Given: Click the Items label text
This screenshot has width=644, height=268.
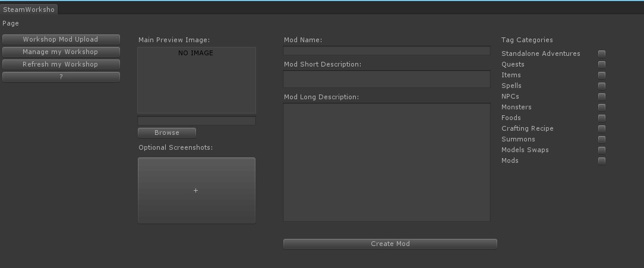Looking at the screenshot, I should [511, 75].
